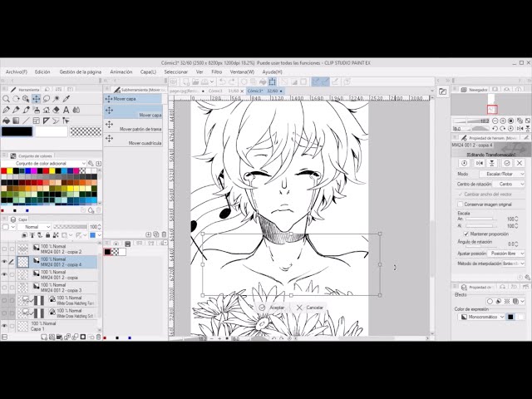The image size is (532, 399).
Task: Click the Redo arrow in command bar
Action: pyautogui.click(x=232, y=81)
